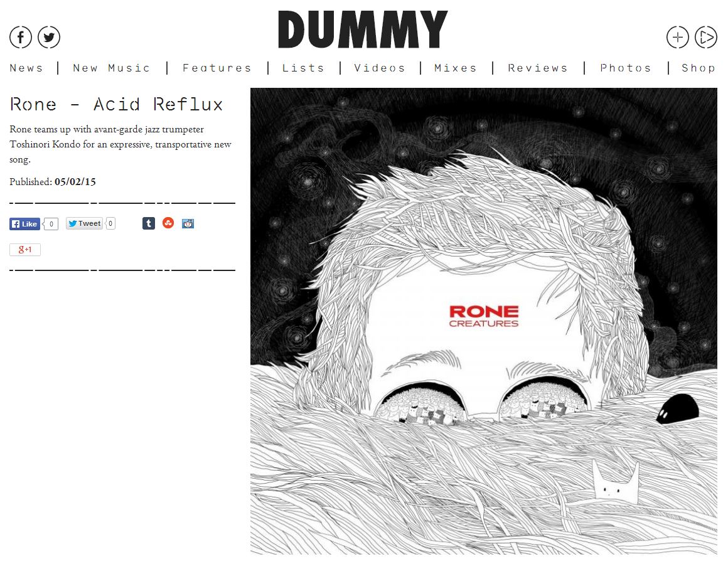Image resolution: width=728 pixels, height=564 pixels.
Task: Tweet this article
Action: coord(84,224)
